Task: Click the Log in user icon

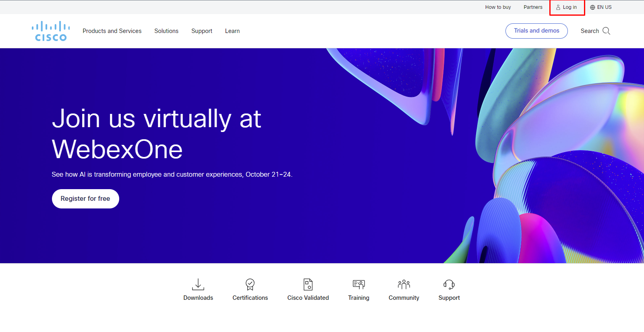Action: [558, 7]
